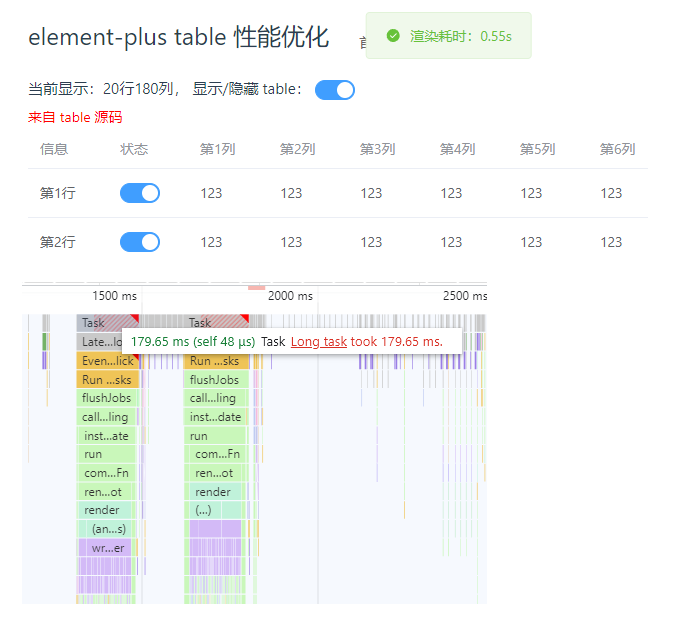
Task: Click the 信息 column header
Action: click(x=54, y=149)
